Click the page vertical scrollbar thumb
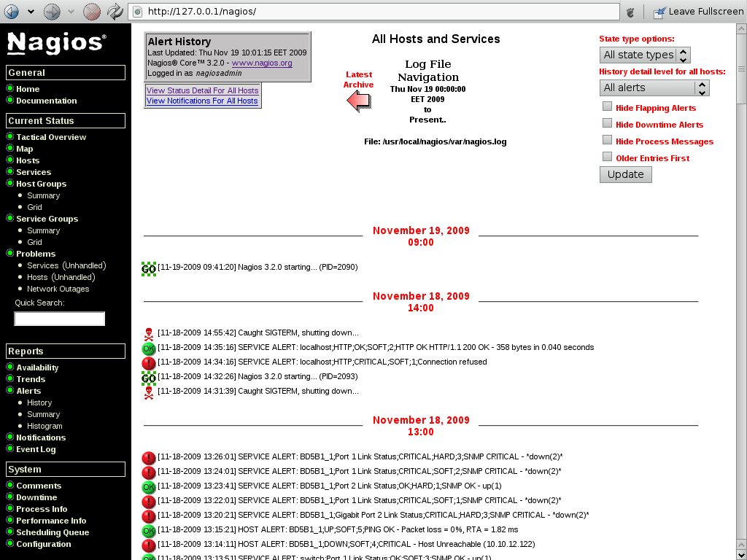Image resolution: width=747 pixels, height=560 pixels. [x=741, y=69]
